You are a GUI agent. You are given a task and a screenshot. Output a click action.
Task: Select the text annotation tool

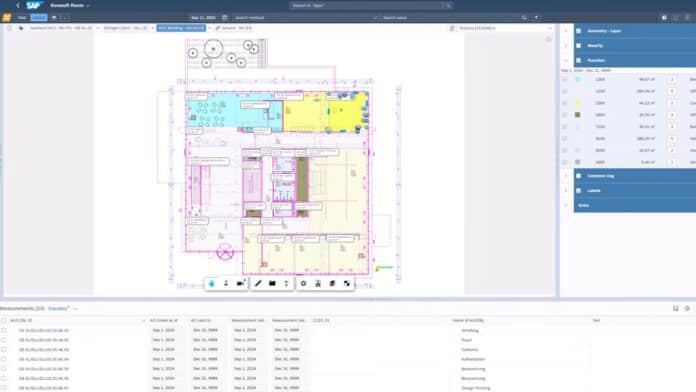pyautogui.click(x=286, y=283)
